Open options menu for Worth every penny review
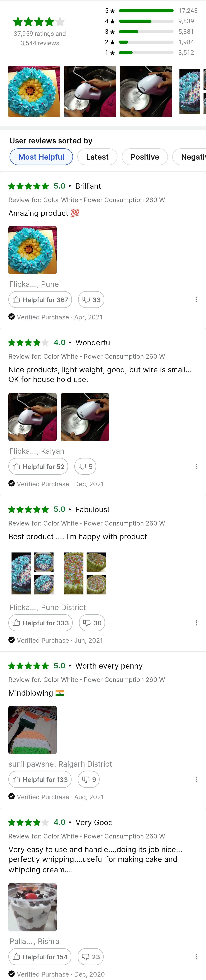Viewport: 206px width, 980px height. (x=196, y=779)
